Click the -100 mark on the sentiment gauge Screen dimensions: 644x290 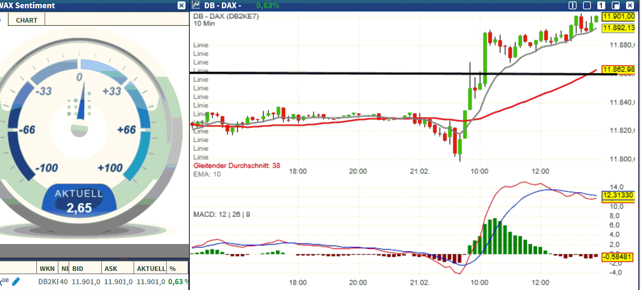click(x=47, y=168)
